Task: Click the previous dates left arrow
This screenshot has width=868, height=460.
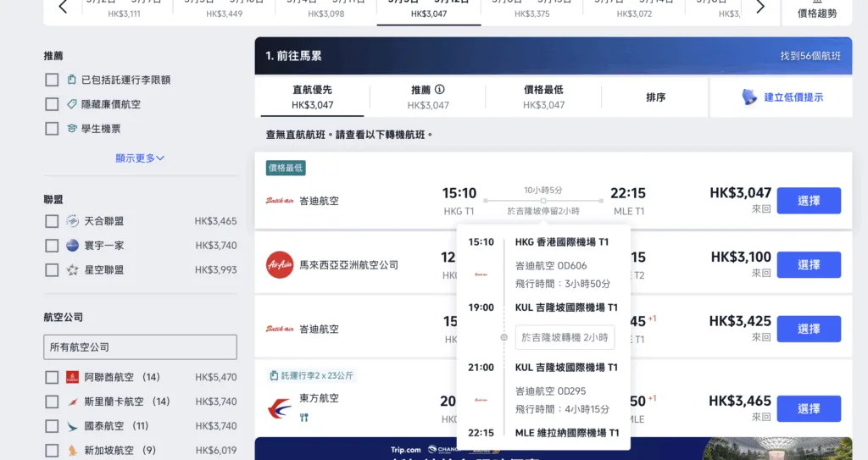Action: click(63, 8)
